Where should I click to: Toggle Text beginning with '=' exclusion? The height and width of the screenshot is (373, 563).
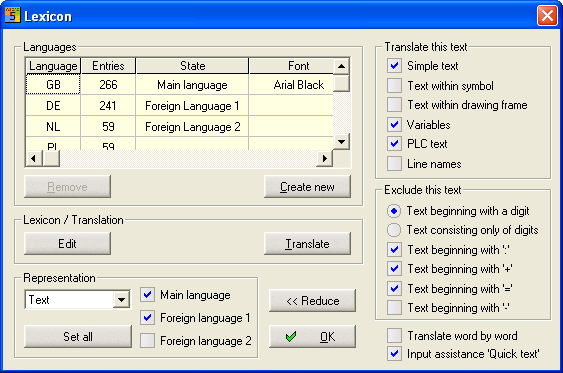394,288
